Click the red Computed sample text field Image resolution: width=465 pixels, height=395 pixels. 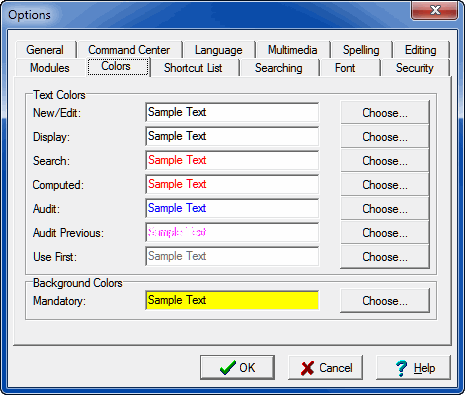[232, 184]
